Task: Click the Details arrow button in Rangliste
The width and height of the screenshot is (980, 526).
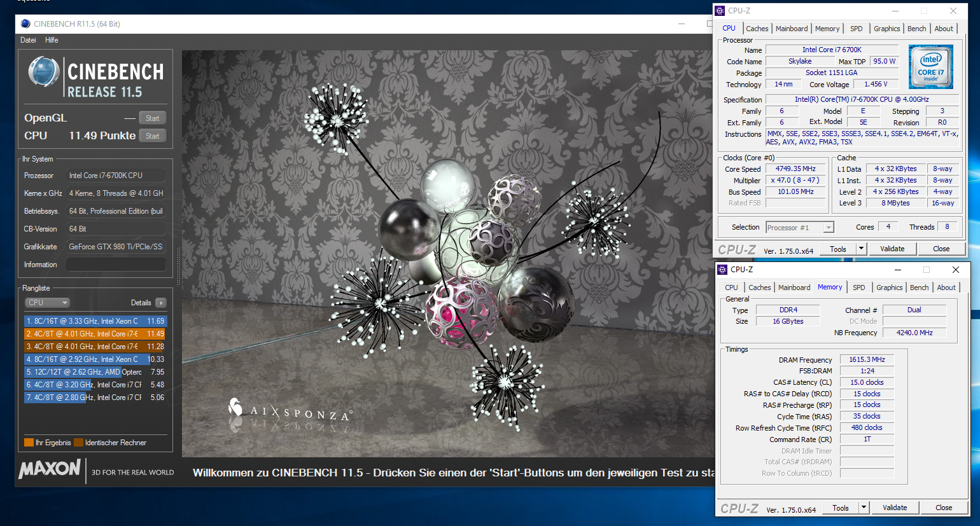Action: pyautogui.click(x=160, y=303)
